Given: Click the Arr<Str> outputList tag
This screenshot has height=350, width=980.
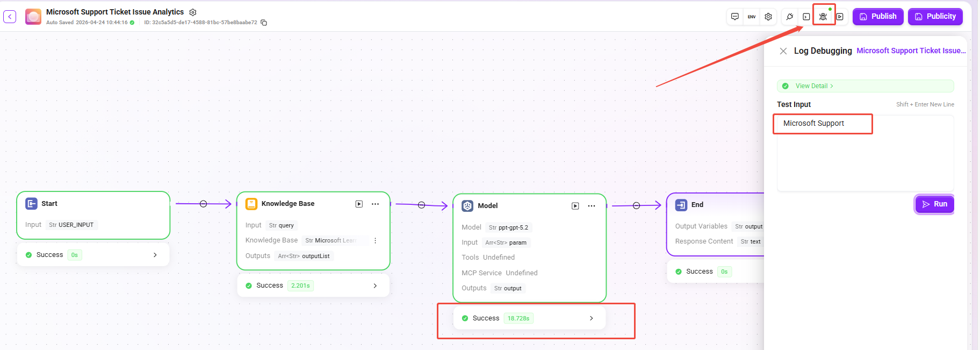Looking at the screenshot, I should 304,256.
